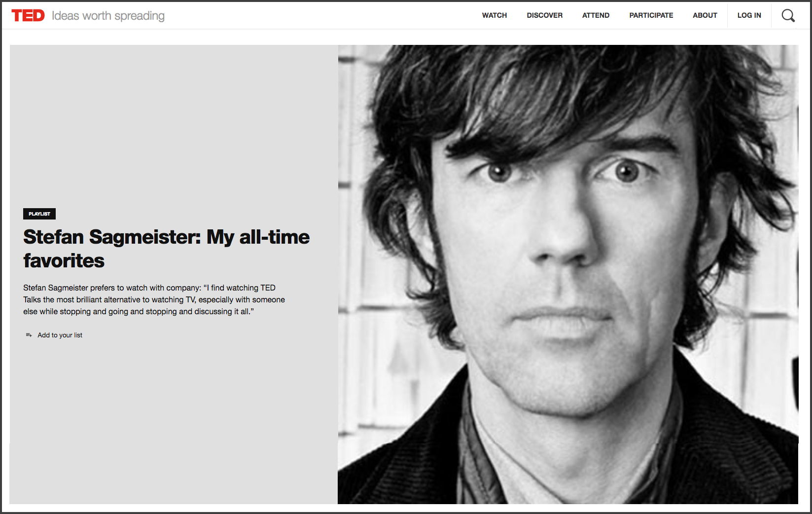
Task: Click the description line starting Stefan Sagmeister prefers
Action: [x=149, y=288]
